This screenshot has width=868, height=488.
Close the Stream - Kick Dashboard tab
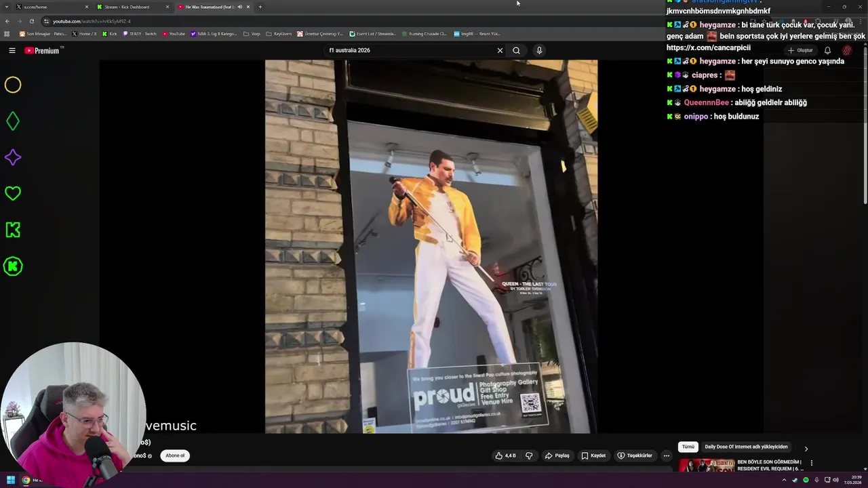point(167,7)
